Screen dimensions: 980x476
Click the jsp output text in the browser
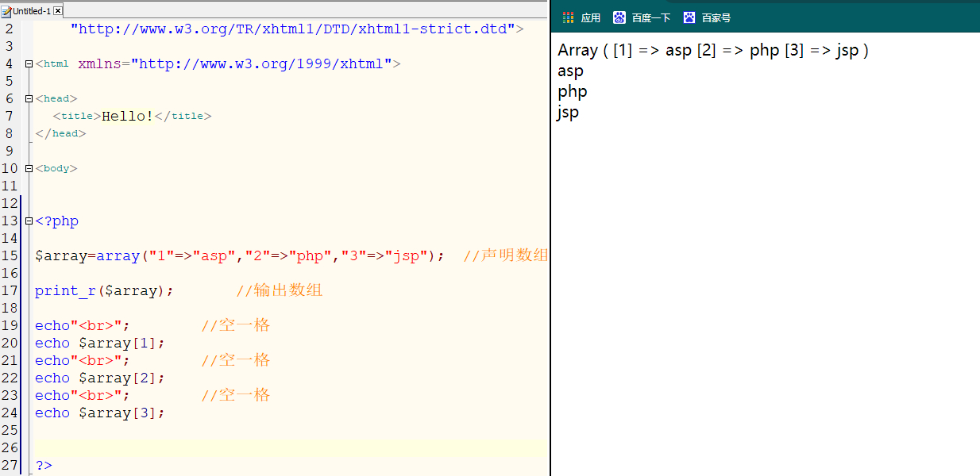pos(567,112)
